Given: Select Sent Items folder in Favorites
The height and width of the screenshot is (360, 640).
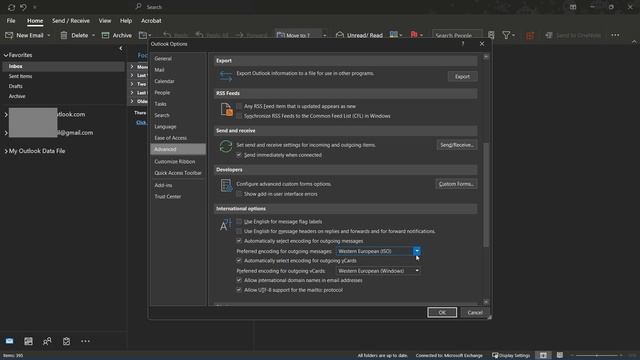Looking at the screenshot, I should 20,76.
